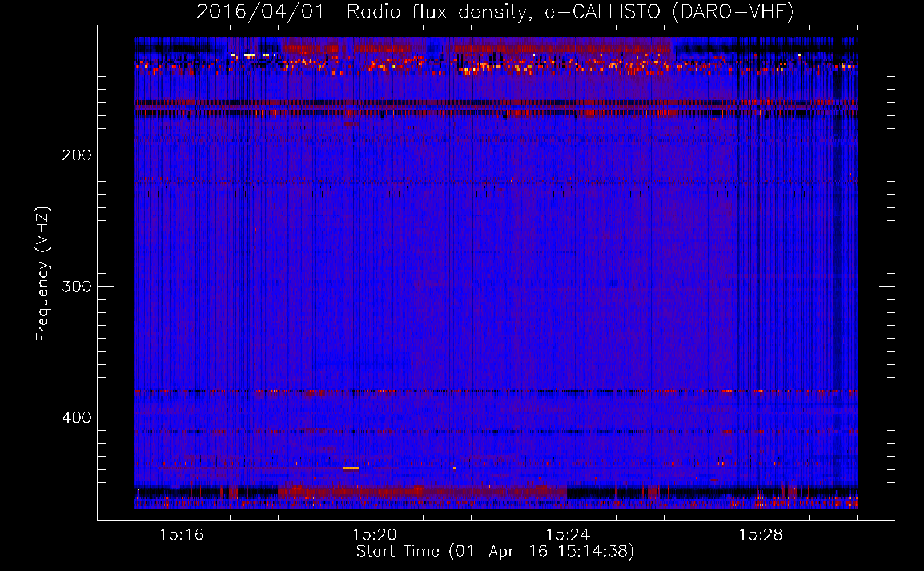This screenshot has height=571, width=924.
Task: Click the 15:20 time tick label
Action: (375, 535)
